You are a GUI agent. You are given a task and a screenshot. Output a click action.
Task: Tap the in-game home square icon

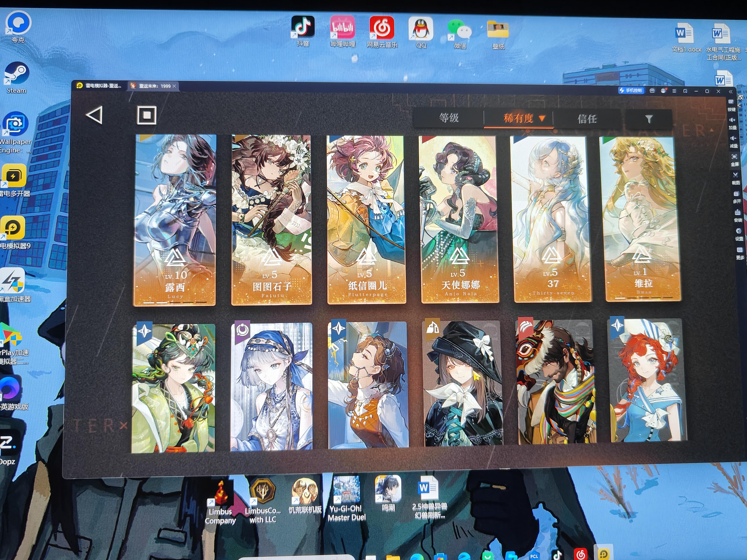147,115
